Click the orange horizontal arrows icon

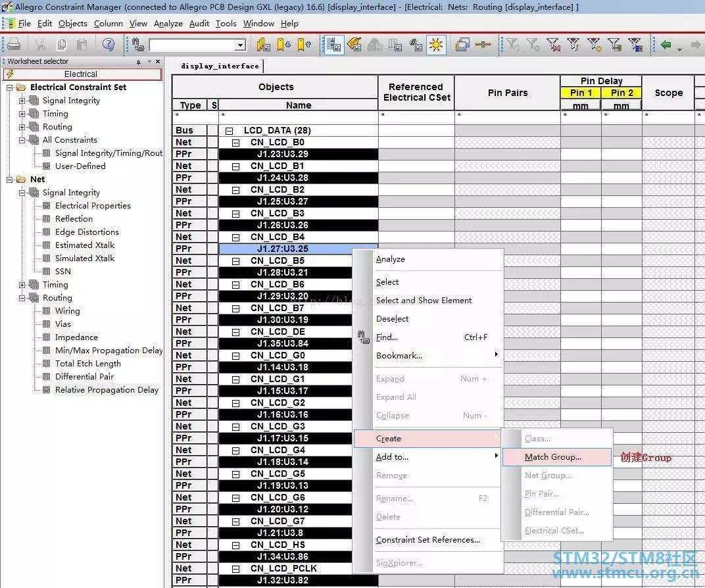coord(483,45)
